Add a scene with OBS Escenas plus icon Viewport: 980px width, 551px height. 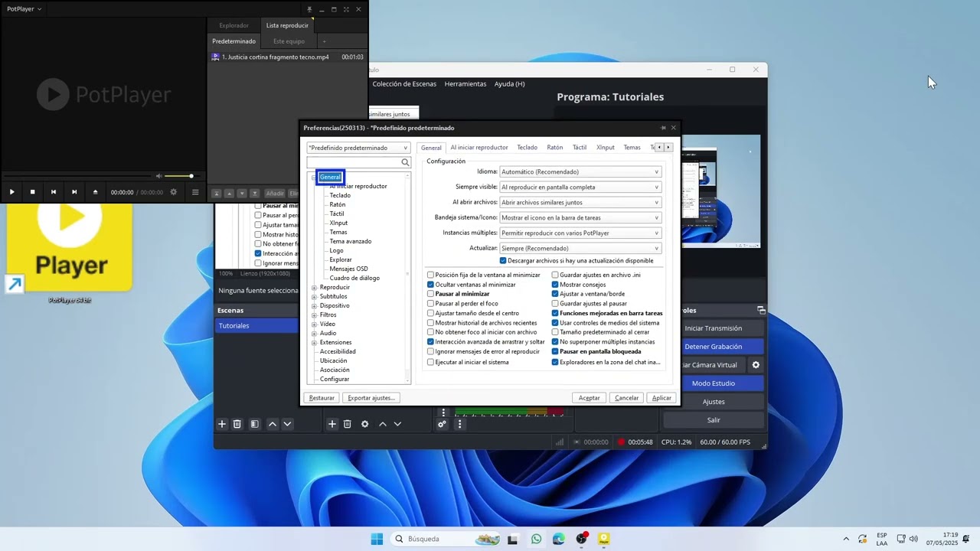click(x=222, y=424)
